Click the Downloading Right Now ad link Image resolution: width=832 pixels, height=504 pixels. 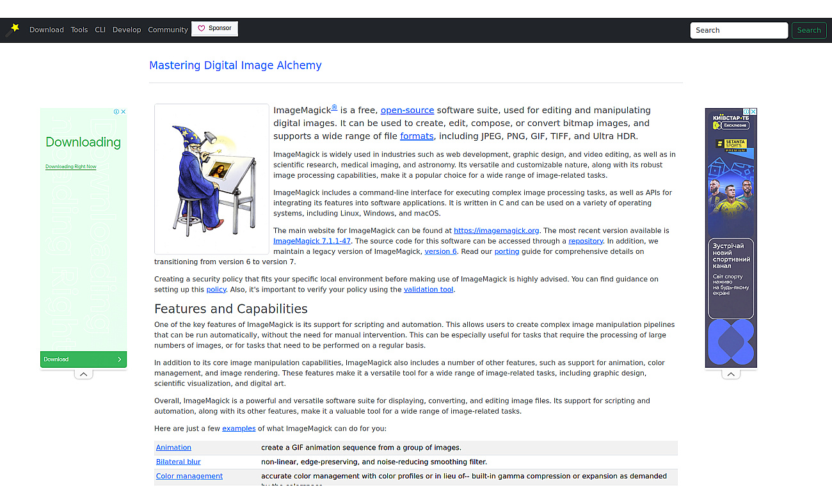[71, 167]
